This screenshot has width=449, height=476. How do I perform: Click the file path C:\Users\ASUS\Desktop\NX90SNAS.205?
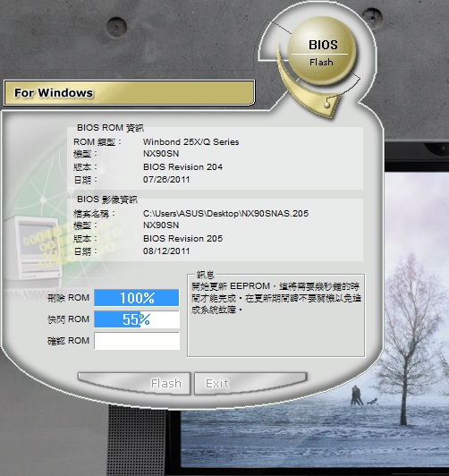[x=225, y=214]
